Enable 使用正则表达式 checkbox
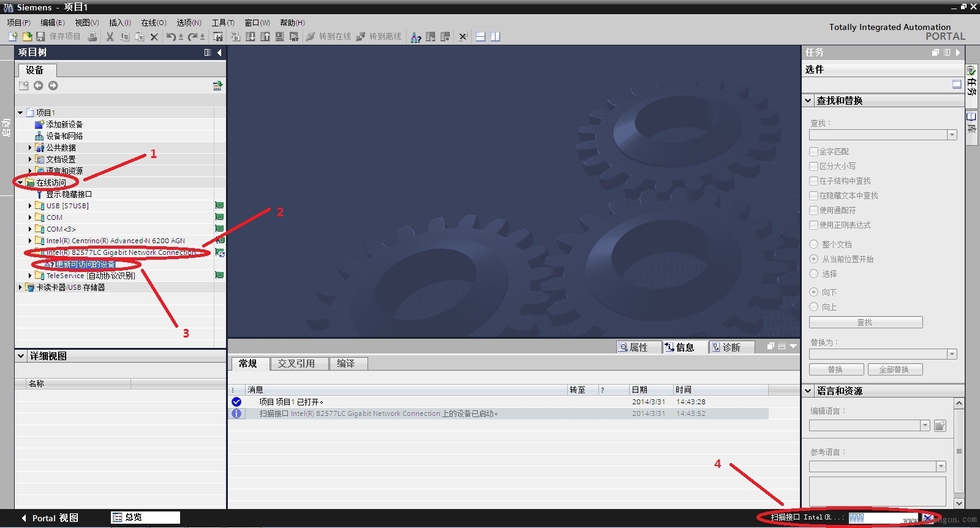Image resolution: width=980 pixels, height=528 pixels. [x=814, y=225]
